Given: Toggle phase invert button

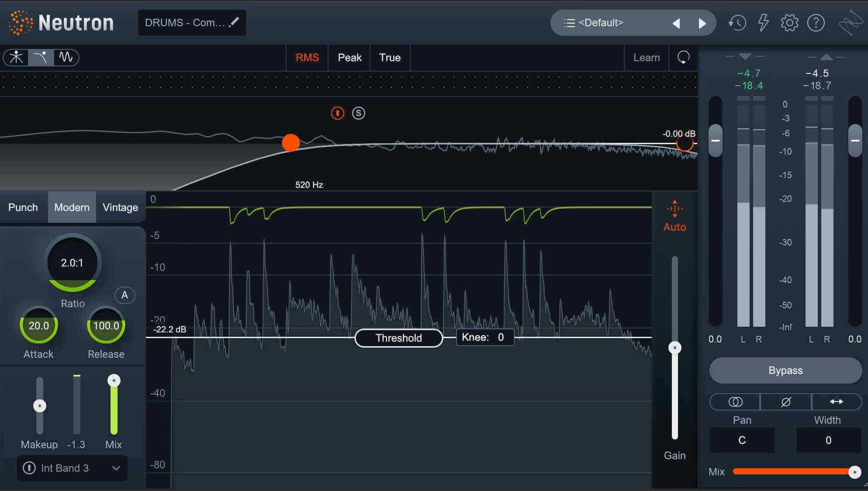Looking at the screenshot, I should (785, 401).
